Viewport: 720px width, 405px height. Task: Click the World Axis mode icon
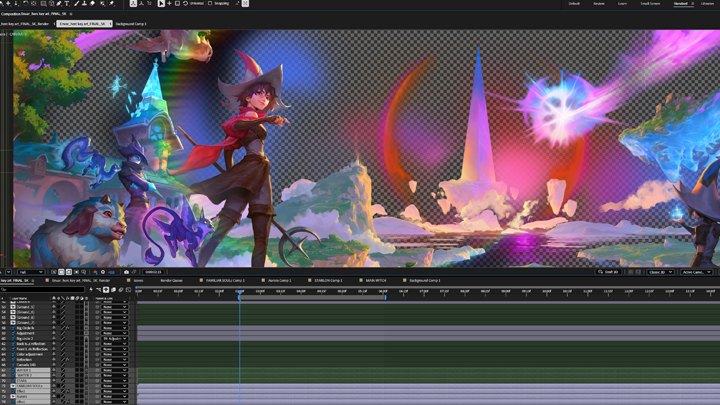(x=141, y=3)
